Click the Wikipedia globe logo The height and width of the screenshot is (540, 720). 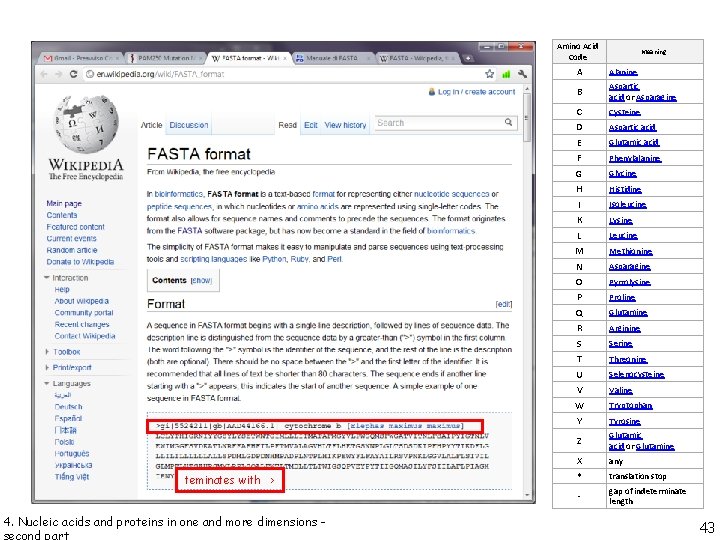pos(86,124)
